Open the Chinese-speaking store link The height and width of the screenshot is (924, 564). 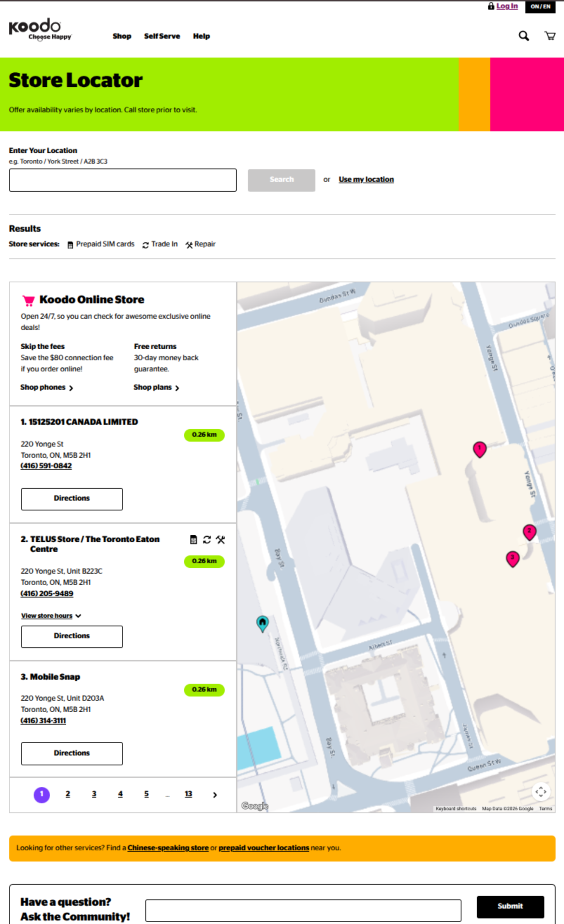pyautogui.click(x=168, y=848)
